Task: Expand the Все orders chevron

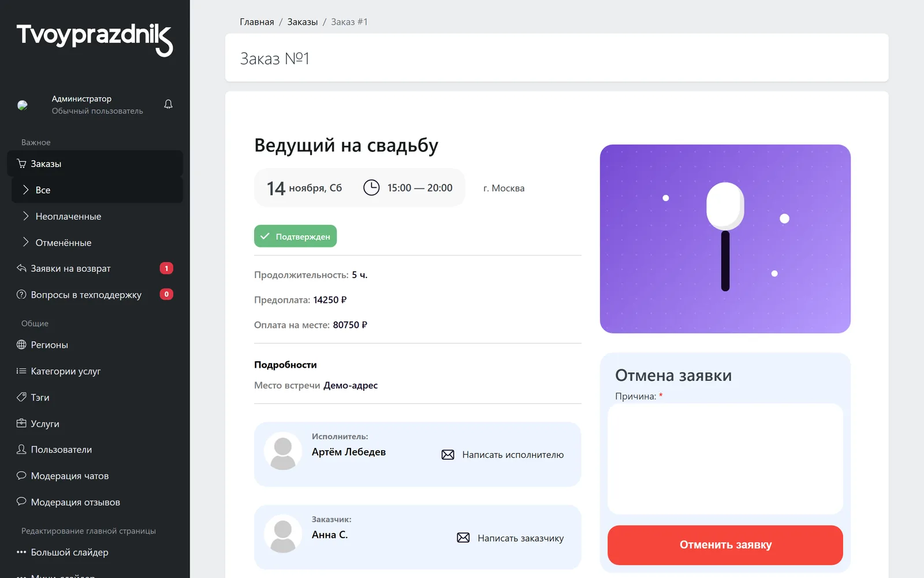Action: [x=25, y=190]
